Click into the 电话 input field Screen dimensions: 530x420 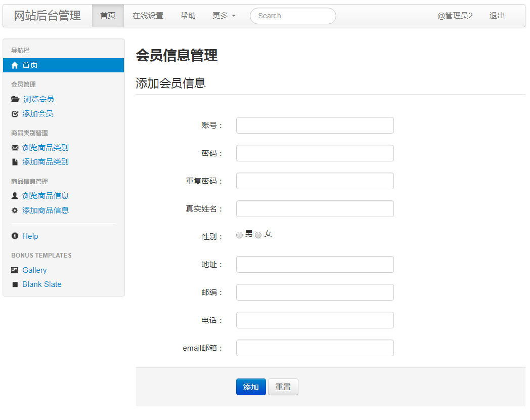click(x=315, y=320)
